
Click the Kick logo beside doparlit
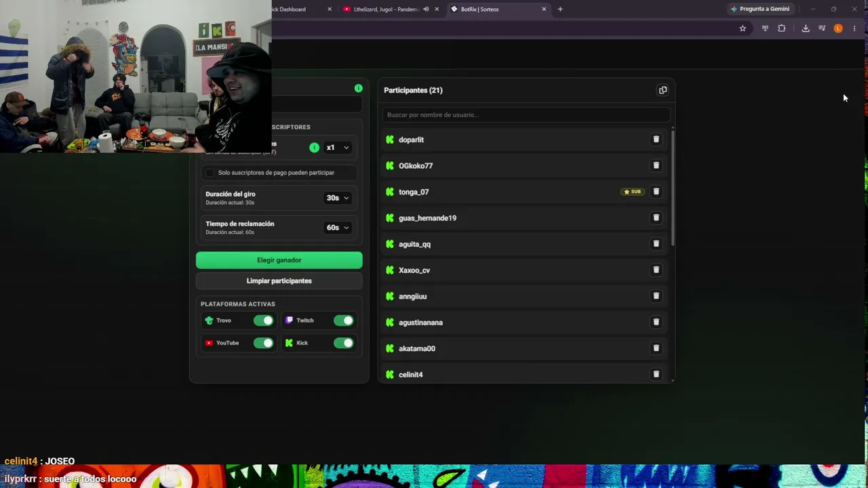click(390, 140)
